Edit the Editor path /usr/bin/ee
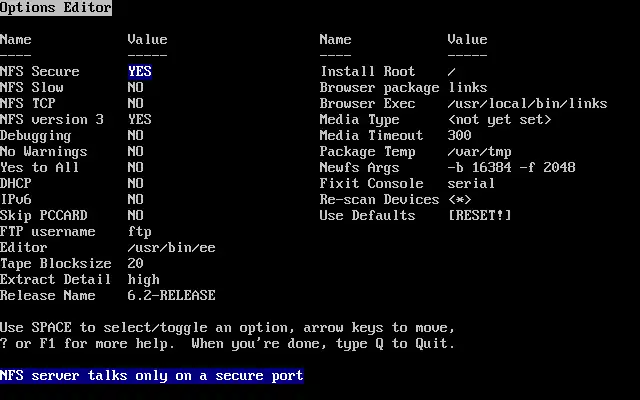Viewport: 640px width, 400px height. [172, 248]
